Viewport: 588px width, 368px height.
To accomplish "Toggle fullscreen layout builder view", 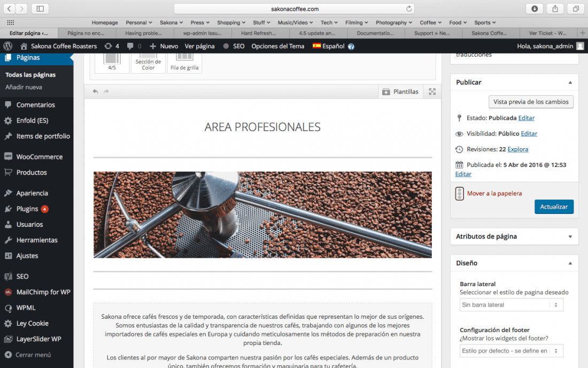I will (x=432, y=91).
